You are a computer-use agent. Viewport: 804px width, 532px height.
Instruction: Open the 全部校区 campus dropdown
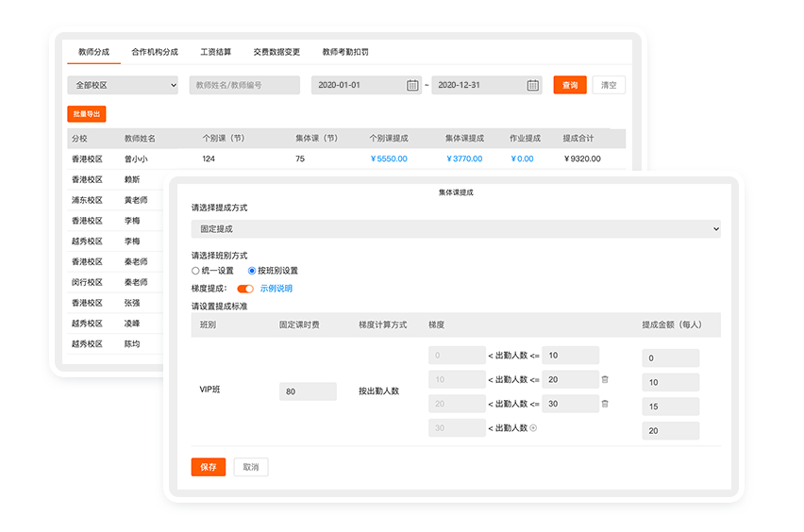123,85
